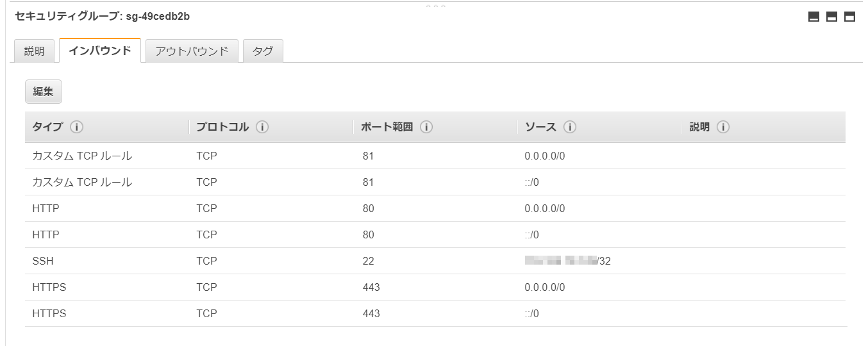Set details pane to half-height layout icon
The width and height of the screenshot is (868, 346).
tap(831, 17)
